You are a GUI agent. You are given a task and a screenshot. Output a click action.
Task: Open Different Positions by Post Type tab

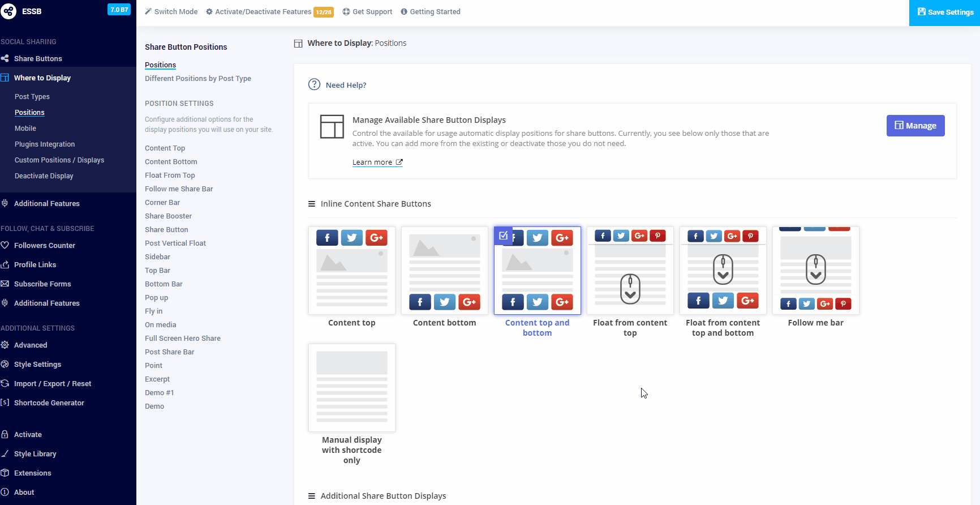[x=197, y=79]
